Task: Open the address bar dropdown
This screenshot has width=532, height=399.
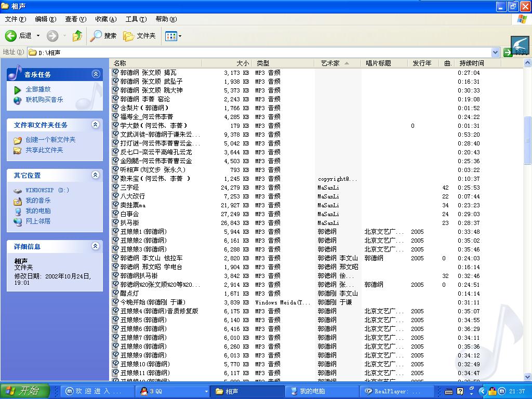Action: pos(495,52)
